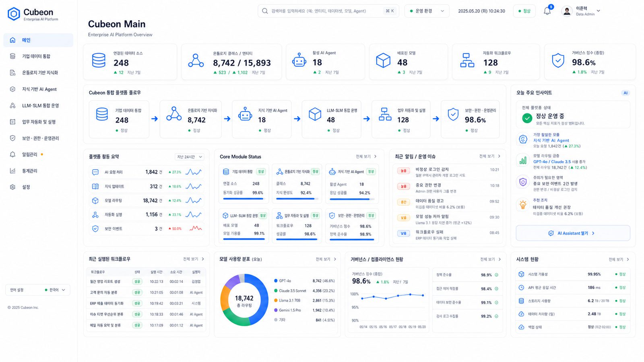The image size is (644, 362).
Task: Click the GPT-4o legend color dot
Action: (x=276, y=281)
